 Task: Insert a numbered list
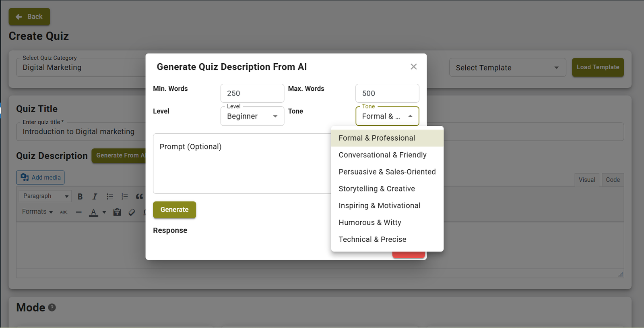coord(125,196)
